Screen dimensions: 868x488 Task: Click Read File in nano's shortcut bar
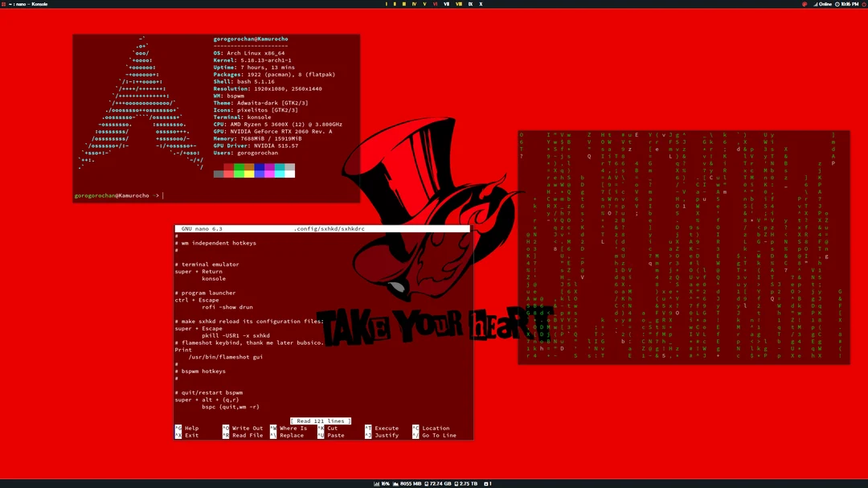tap(246, 435)
